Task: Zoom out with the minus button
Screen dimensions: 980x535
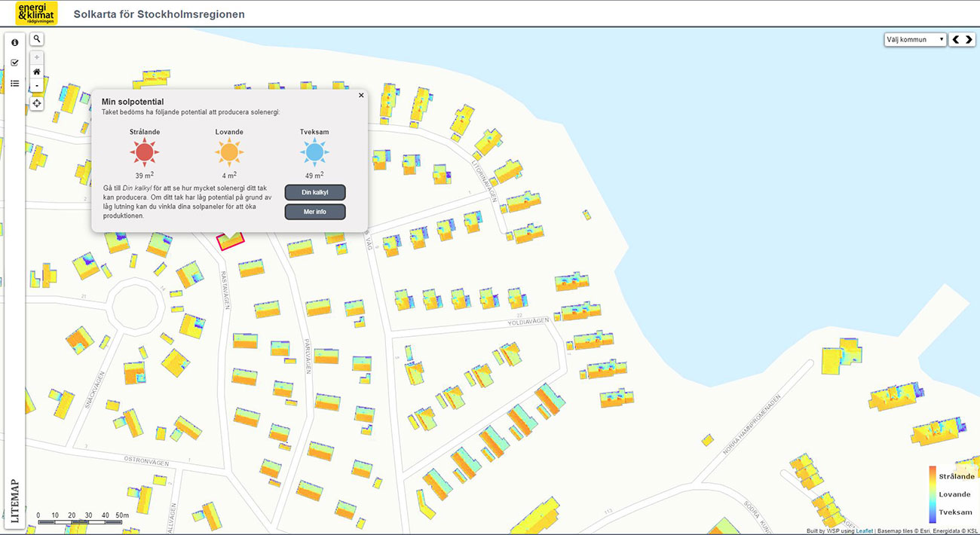Action: [x=37, y=86]
